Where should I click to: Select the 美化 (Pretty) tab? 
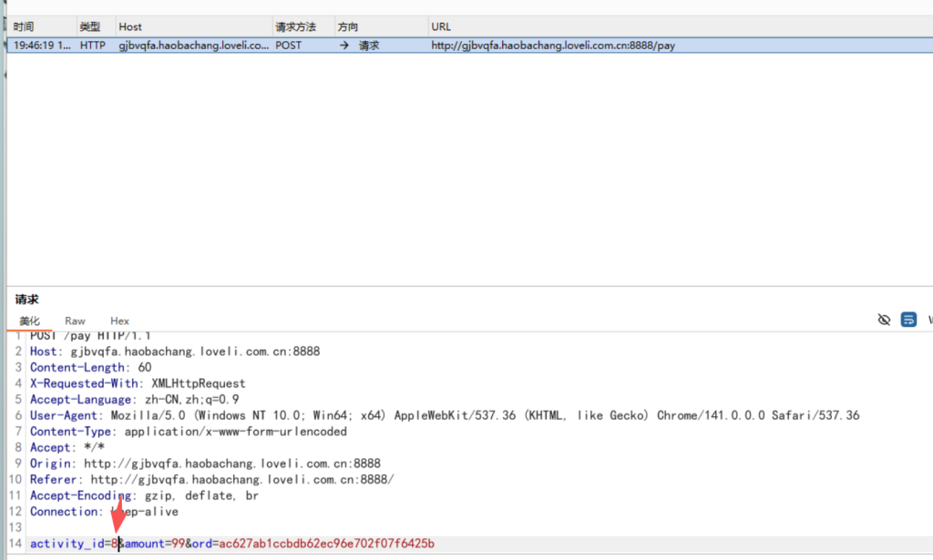click(30, 321)
